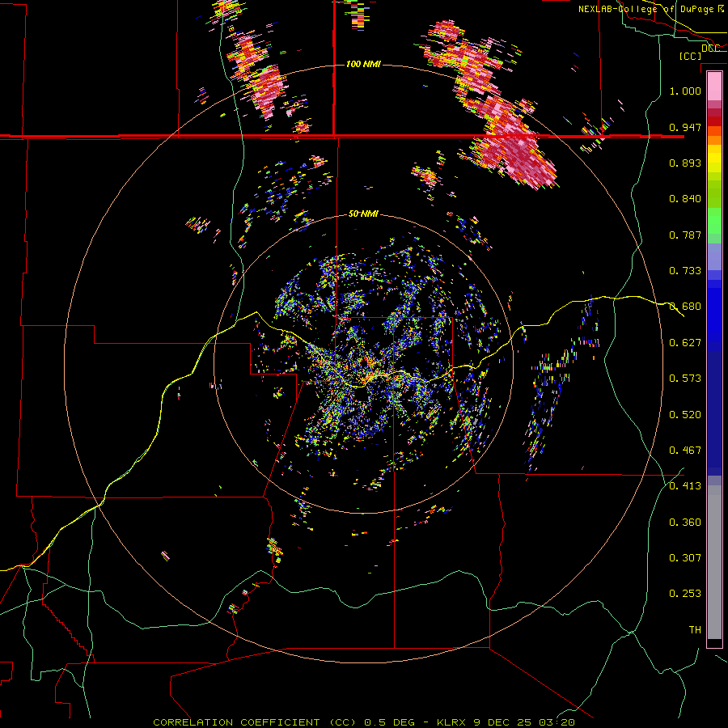Click the 0.253 scale value

pos(685,594)
